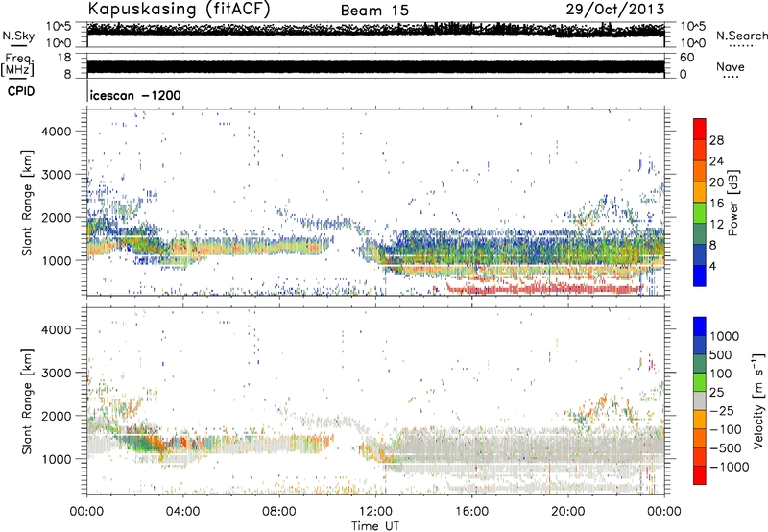768x532 pixels.
Task: Click the "08:00" time tick label
Action: tap(279, 512)
